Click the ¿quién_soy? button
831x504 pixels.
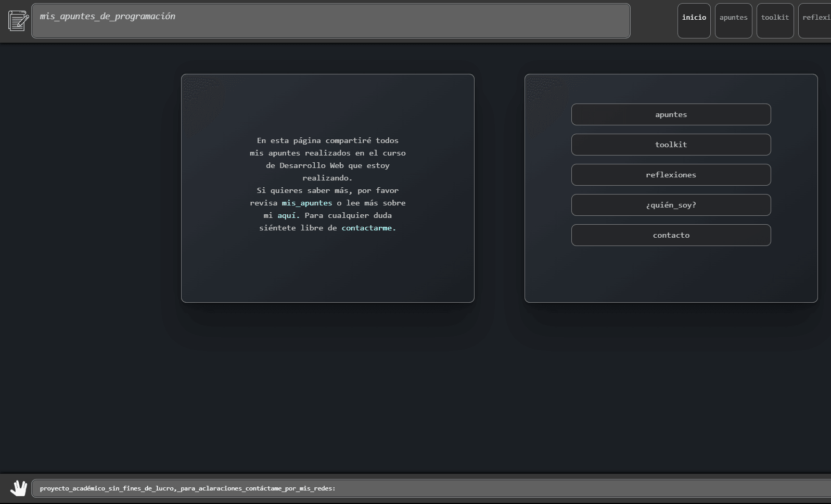point(671,205)
